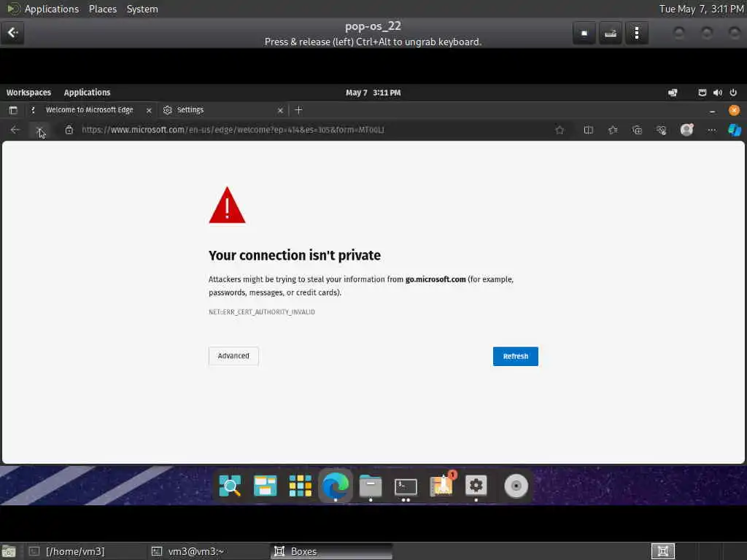Close the Settings tab
Viewport: 747px width, 560px height.
pyautogui.click(x=280, y=110)
